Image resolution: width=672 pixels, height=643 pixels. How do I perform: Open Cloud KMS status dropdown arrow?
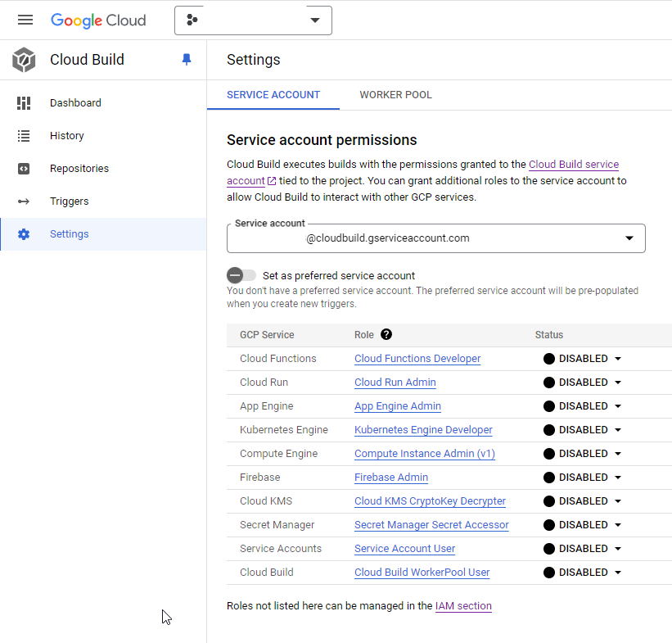[618, 501]
